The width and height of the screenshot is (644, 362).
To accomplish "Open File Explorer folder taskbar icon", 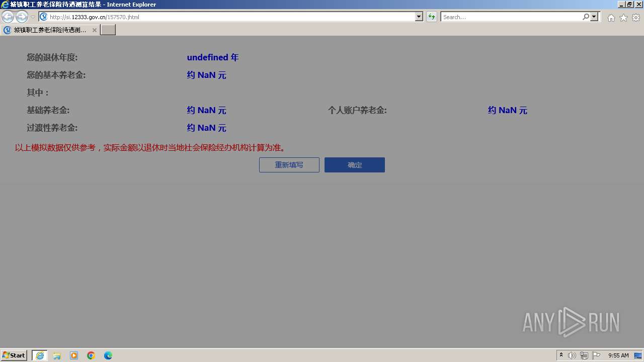I will [57, 355].
